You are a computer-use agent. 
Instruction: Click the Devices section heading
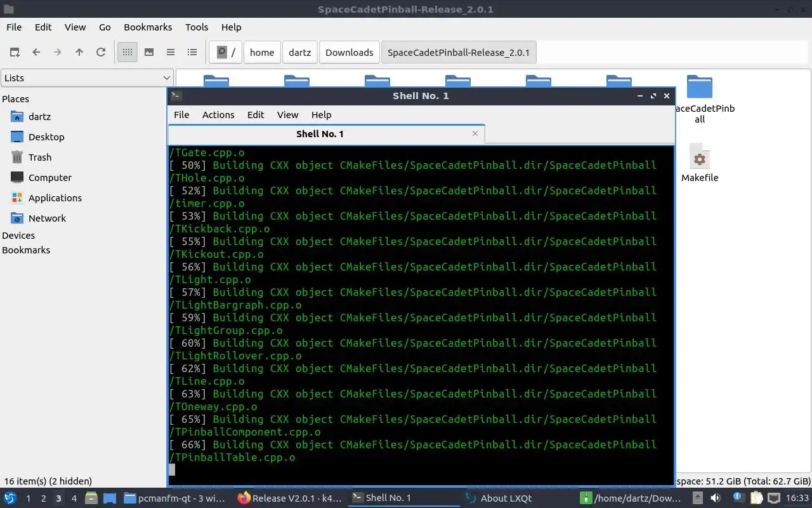pos(18,236)
